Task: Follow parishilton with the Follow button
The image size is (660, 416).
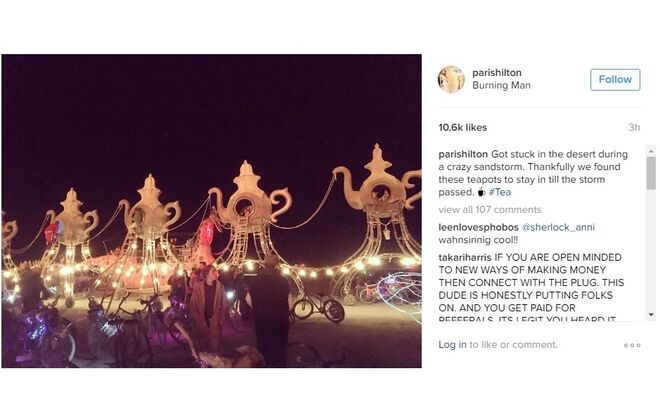Action: [615, 79]
